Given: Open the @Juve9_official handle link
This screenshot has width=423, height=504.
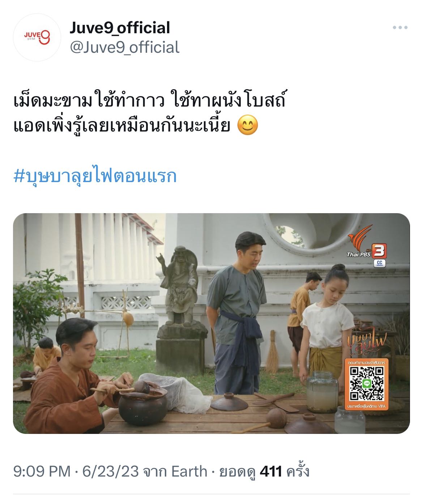Looking at the screenshot, I should [124, 47].
